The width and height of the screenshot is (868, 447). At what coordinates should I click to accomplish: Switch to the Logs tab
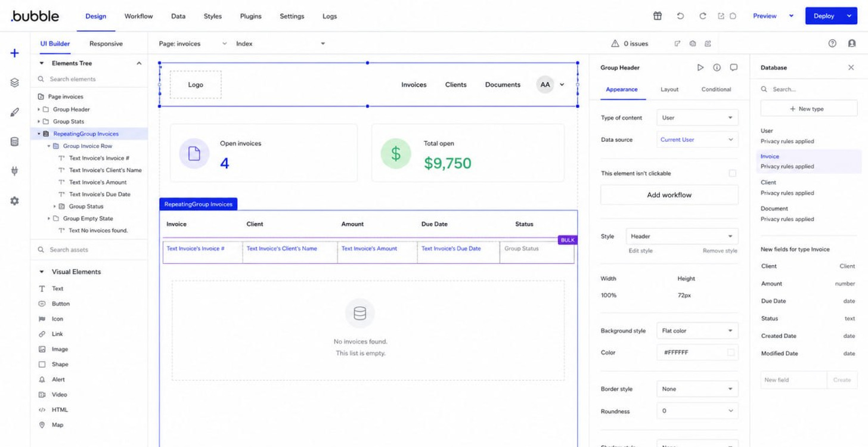(330, 16)
